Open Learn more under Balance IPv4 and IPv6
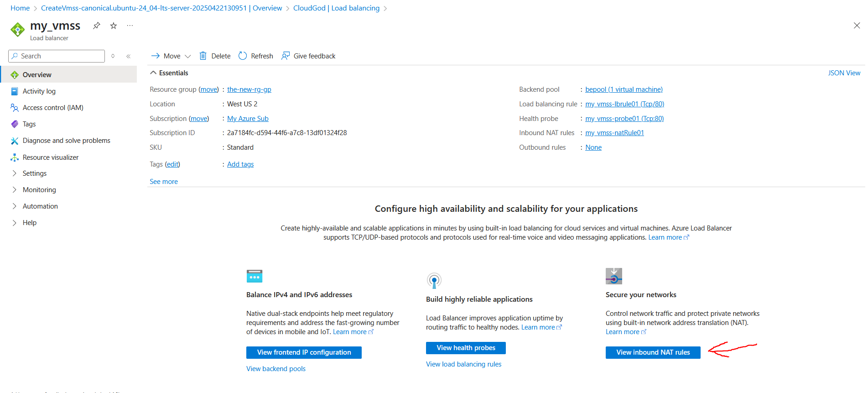Viewport: 868px width, 393px height. click(353, 332)
